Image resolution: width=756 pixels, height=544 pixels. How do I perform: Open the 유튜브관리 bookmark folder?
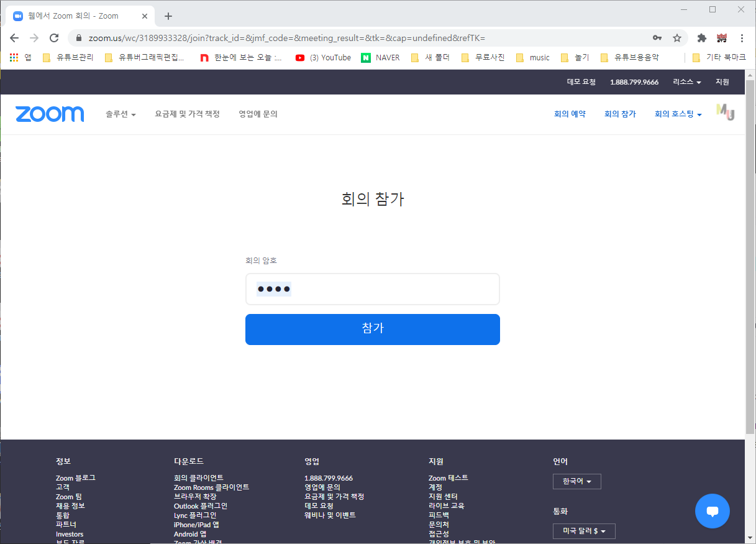tap(68, 58)
